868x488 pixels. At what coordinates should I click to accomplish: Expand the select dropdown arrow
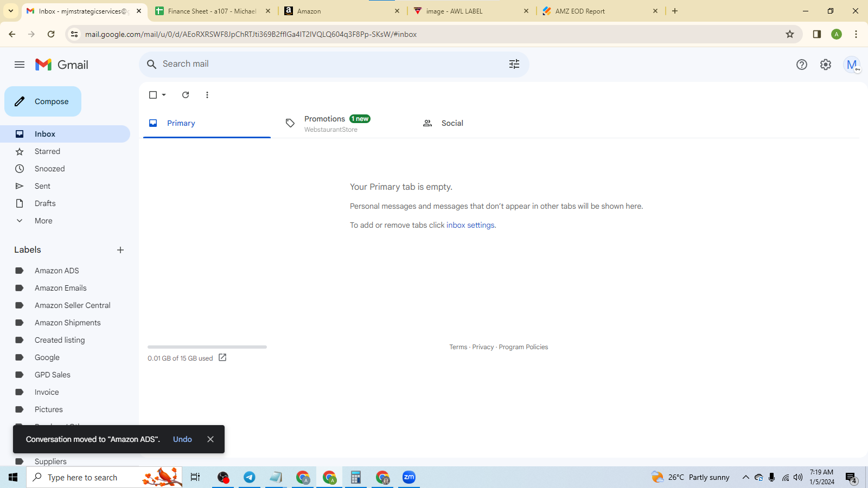coord(164,95)
